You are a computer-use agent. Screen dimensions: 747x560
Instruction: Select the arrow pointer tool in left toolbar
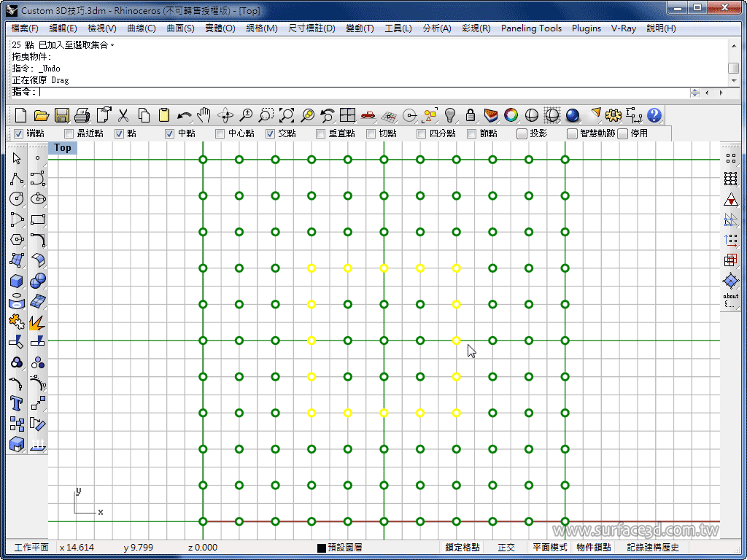(x=17, y=158)
